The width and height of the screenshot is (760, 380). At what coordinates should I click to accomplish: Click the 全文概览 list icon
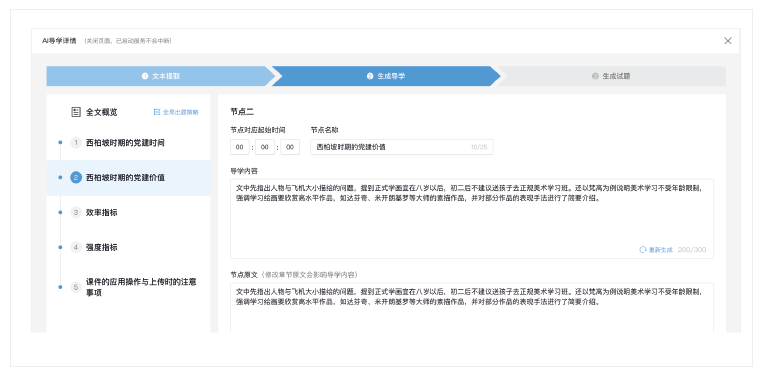point(76,112)
